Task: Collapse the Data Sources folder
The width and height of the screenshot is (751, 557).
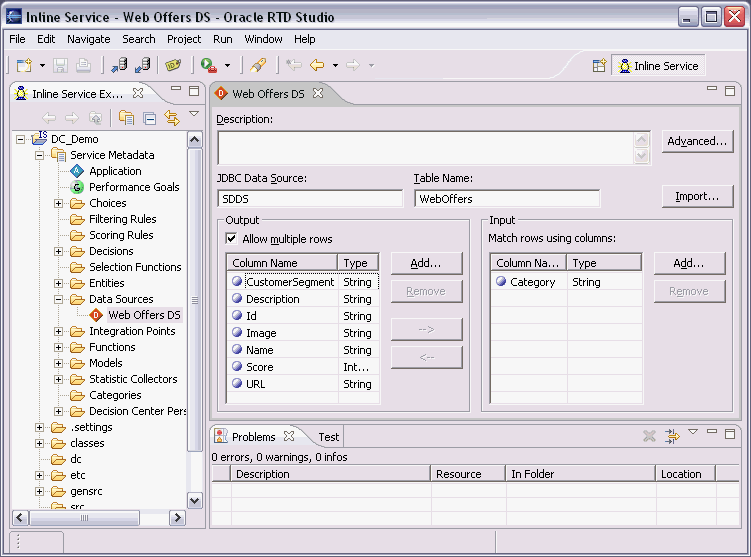Action: click(58, 299)
